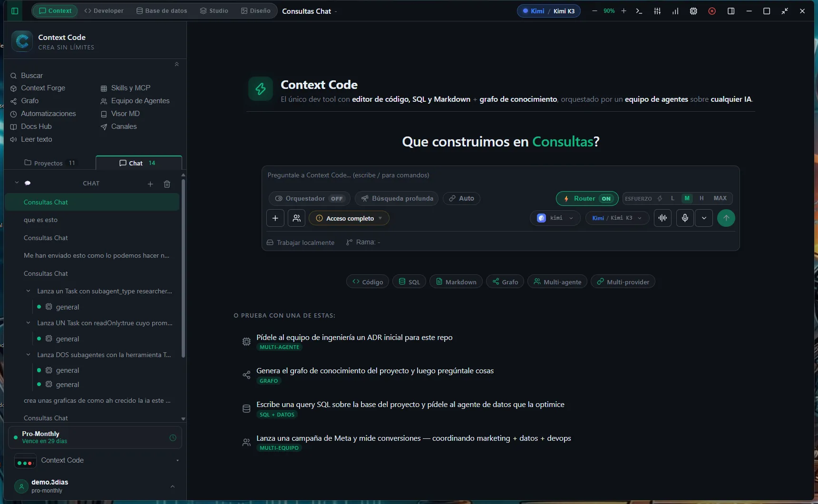Open the Acceso completo dropdown
The image size is (818, 504).
tap(349, 218)
